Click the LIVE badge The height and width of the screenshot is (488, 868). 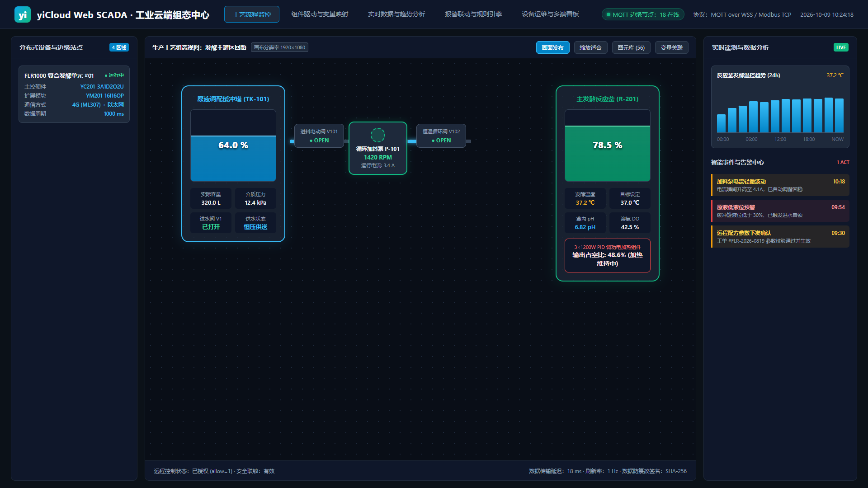(841, 47)
